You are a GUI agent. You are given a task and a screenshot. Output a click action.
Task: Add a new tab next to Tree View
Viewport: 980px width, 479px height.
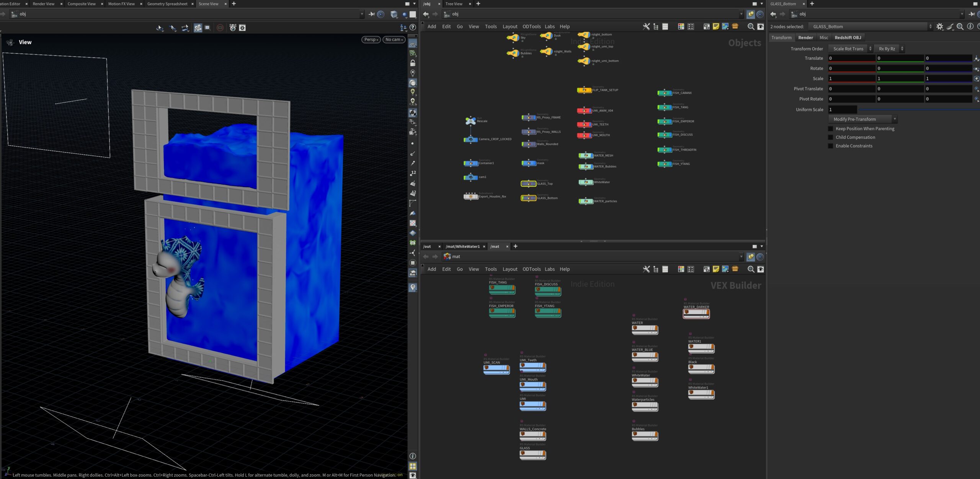tap(478, 4)
